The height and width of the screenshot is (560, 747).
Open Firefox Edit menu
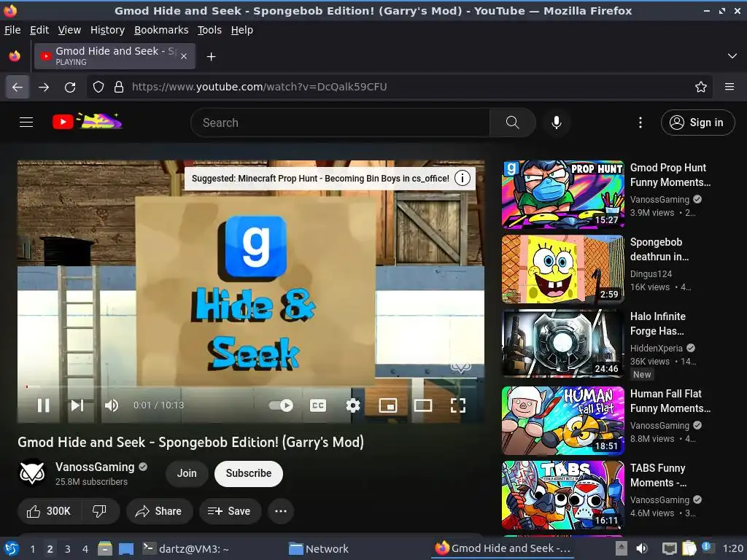[39, 29]
